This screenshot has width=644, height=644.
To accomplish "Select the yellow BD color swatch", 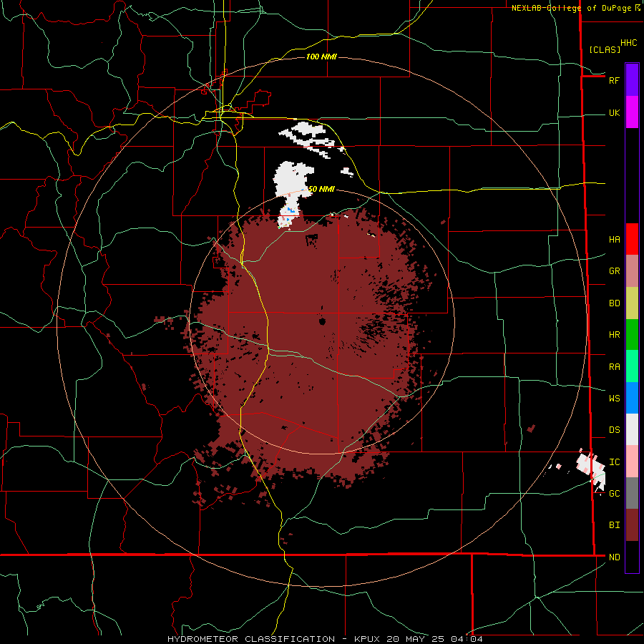I will [x=632, y=303].
